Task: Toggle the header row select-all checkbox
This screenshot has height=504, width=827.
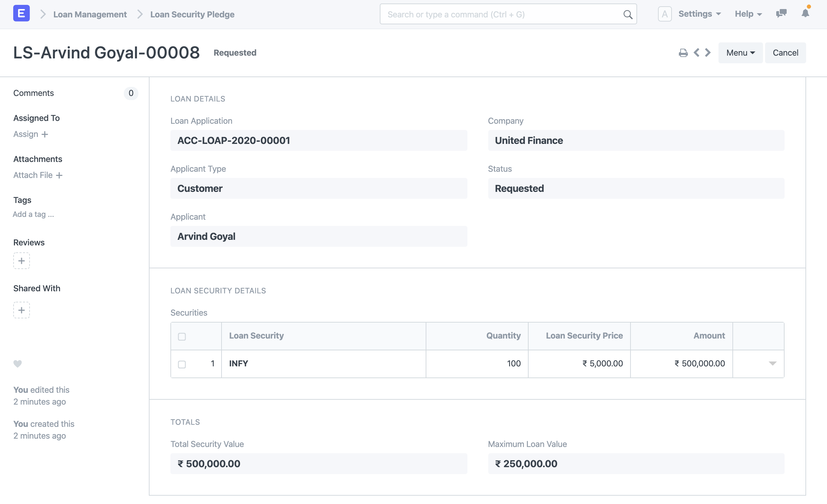Action: [x=182, y=336]
